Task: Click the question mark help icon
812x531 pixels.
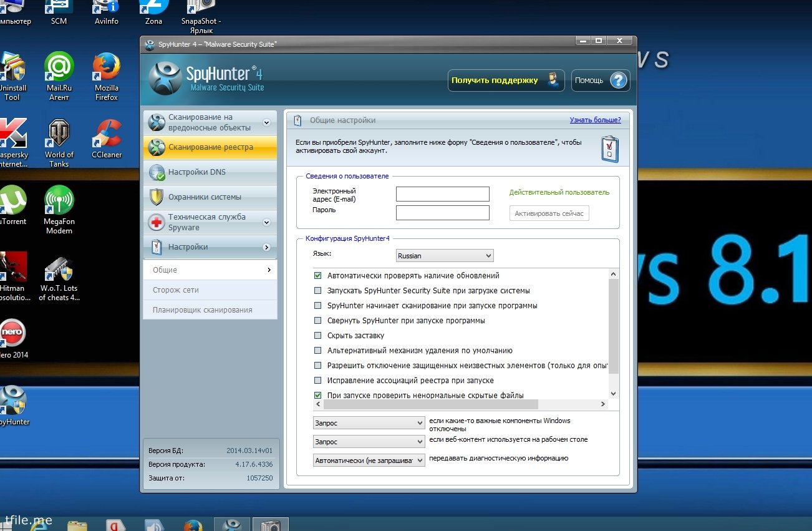Action: coord(617,80)
